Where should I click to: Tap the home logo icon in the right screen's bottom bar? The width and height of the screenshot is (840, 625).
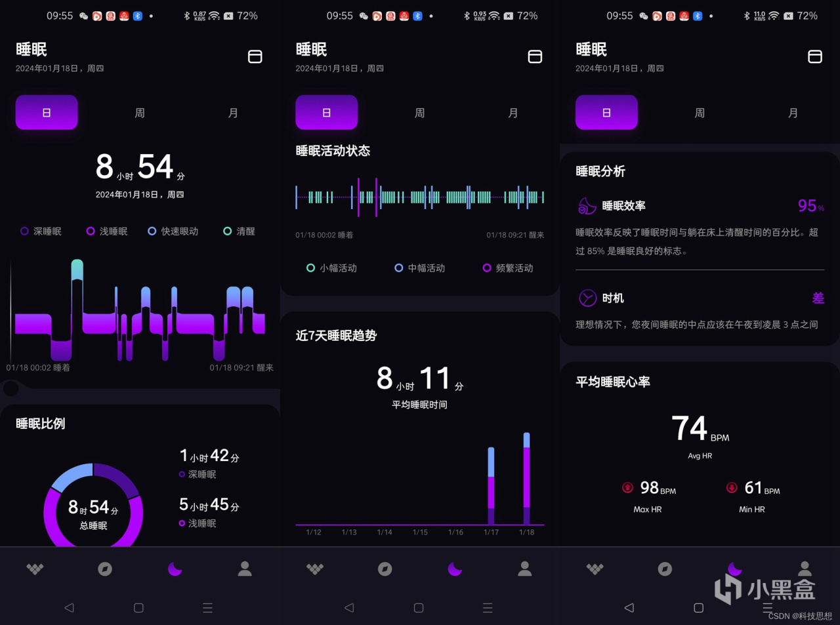point(595,569)
